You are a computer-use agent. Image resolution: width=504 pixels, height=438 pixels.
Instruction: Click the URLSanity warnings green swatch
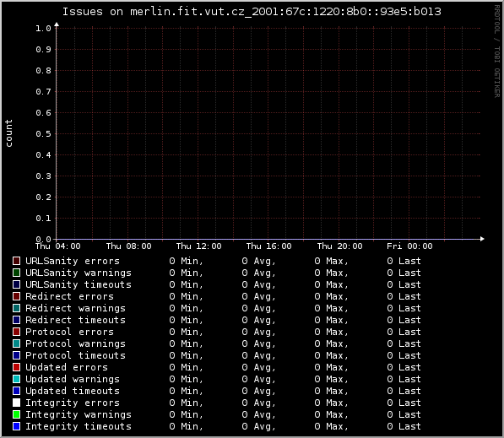(x=16, y=273)
